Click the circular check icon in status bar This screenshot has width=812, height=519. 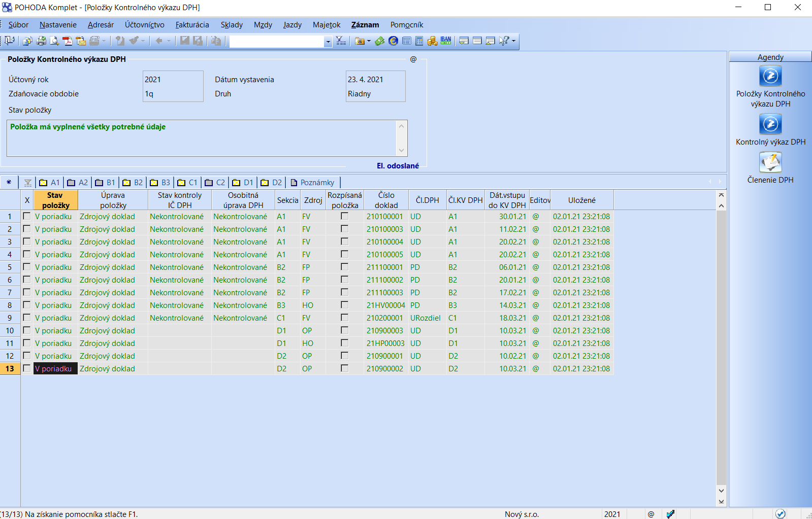coord(781,514)
